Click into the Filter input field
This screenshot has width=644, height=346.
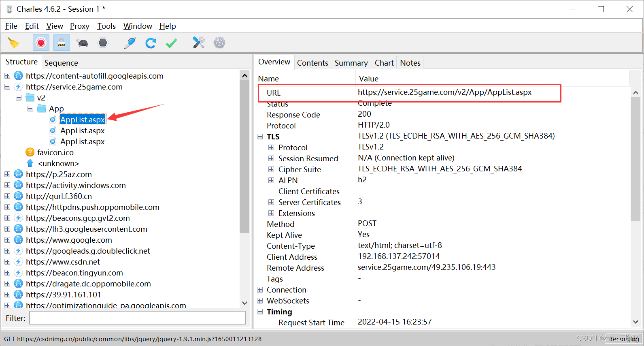pyautogui.click(x=138, y=318)
